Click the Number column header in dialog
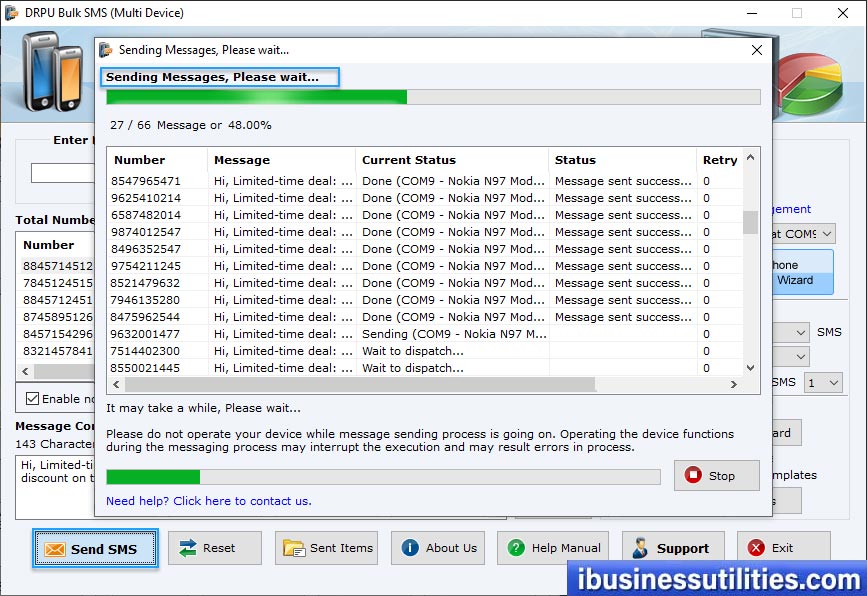 (x=158, y=160)
